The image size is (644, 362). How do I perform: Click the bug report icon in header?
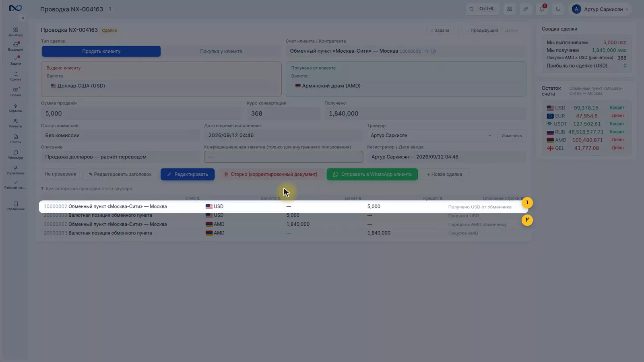(510, 9)
